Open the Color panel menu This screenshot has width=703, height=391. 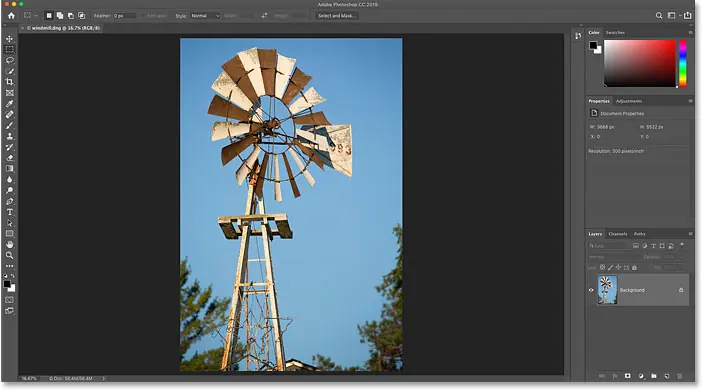coord(690,32)
